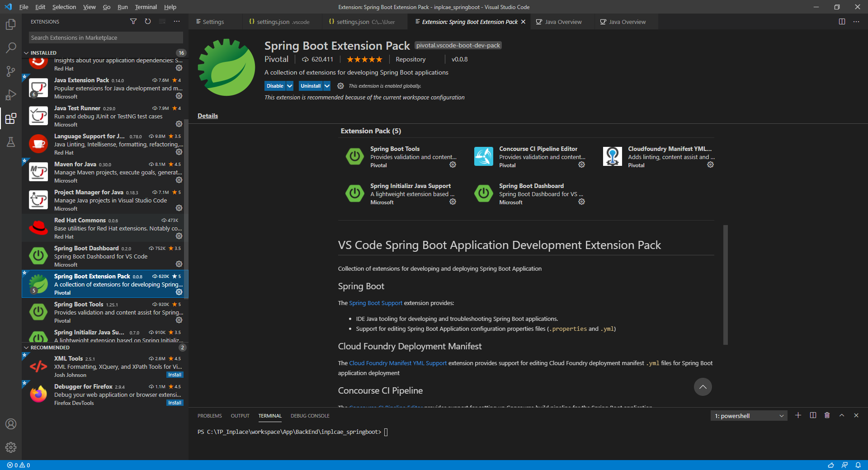The image size is (868, 470).
Task: Open the powershell terminal selector dropdown
Action: [x=749, y=416]
